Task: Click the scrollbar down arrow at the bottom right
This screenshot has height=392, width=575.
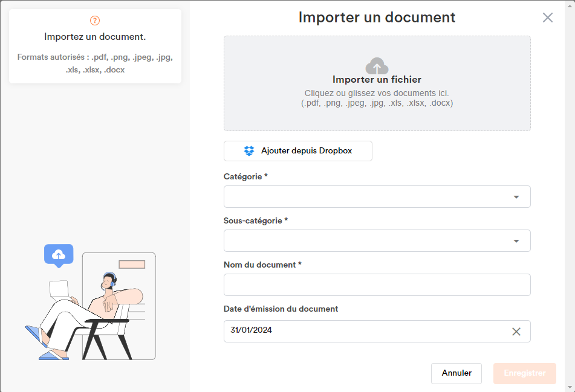Action: point(570,387)
